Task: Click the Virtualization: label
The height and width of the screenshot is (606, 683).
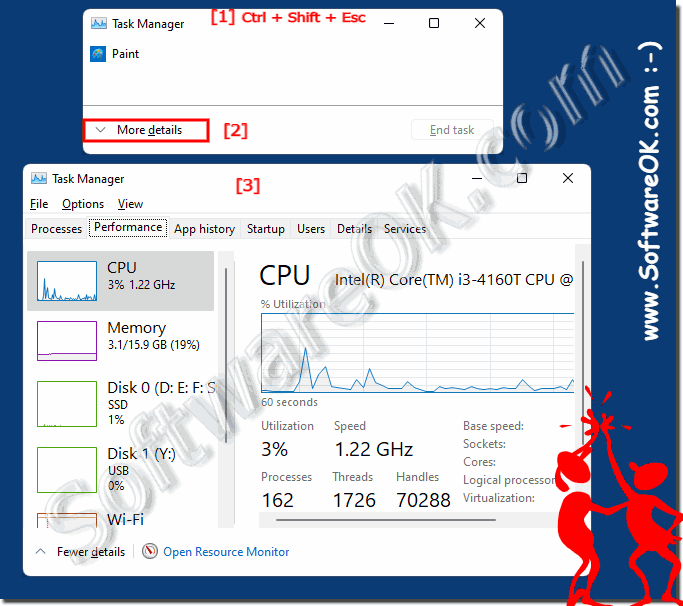Action: 499,498
